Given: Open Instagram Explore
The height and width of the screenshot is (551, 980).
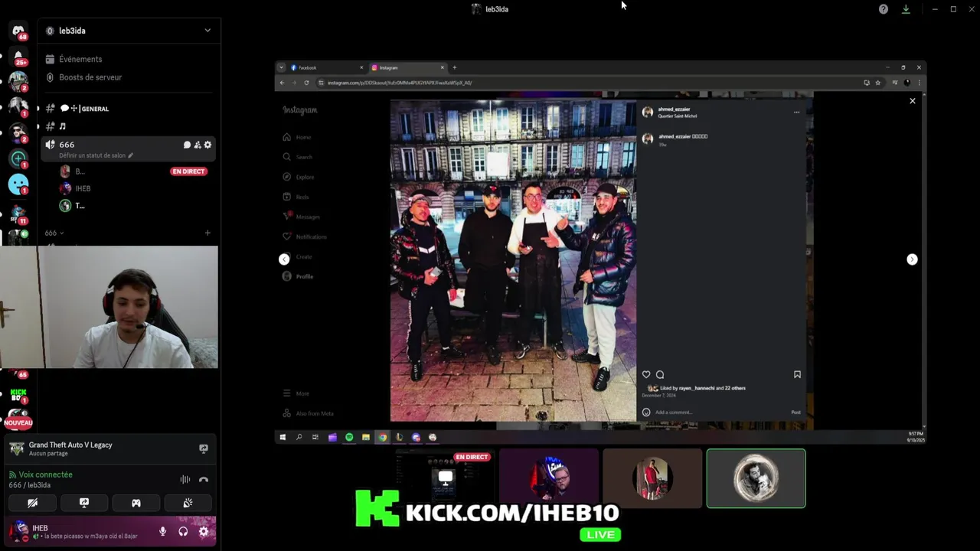Looking at the screenshot, I should [x=298, y=177].
